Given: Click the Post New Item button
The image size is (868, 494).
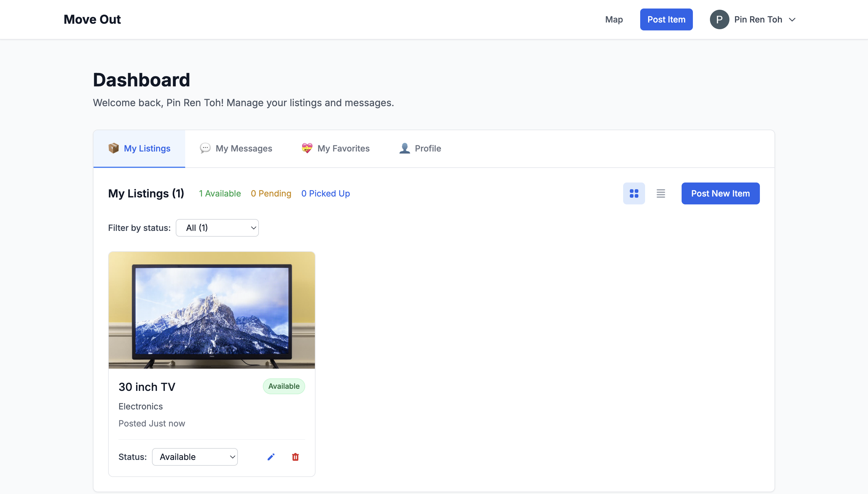Looking at the screenshot, I should 720,193.
